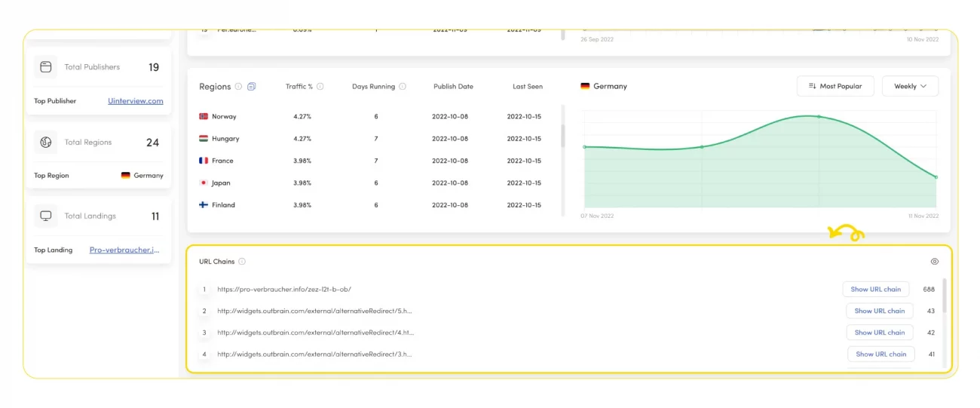
Task: Click the alternativeRedirect/5 URL text
Action: 315,311
